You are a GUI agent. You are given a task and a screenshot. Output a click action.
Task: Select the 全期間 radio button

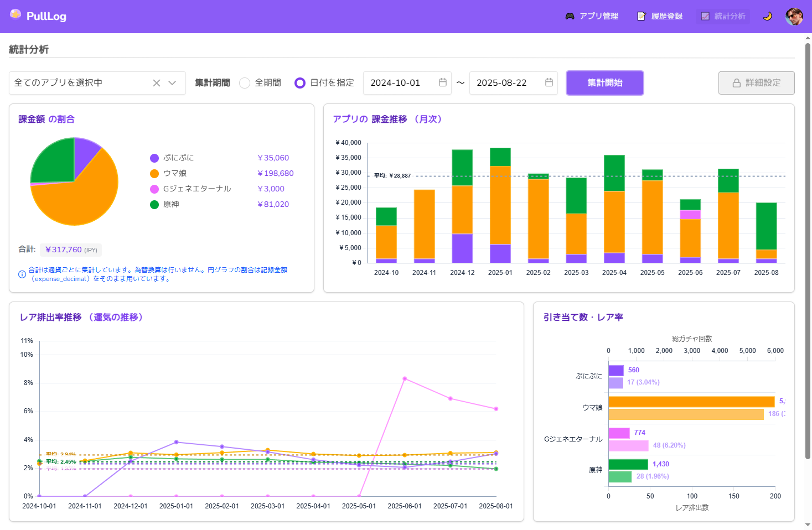click(245, 83)
